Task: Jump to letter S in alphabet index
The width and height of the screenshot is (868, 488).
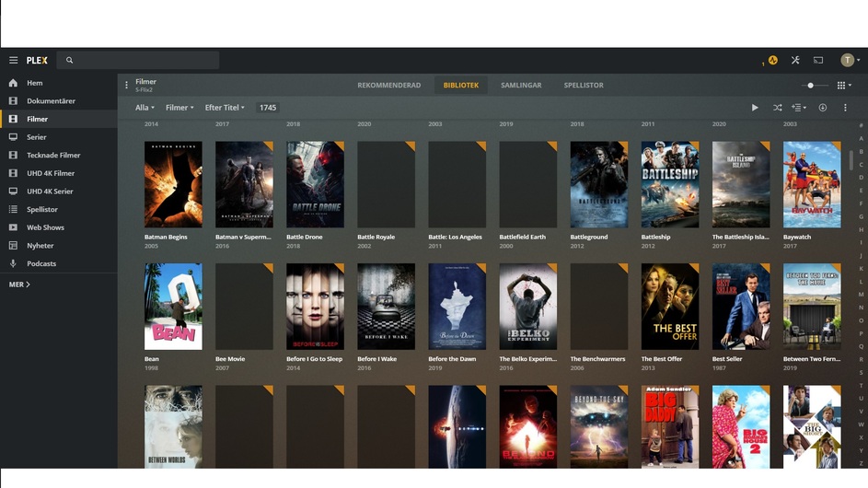Action: click(861, 372)
